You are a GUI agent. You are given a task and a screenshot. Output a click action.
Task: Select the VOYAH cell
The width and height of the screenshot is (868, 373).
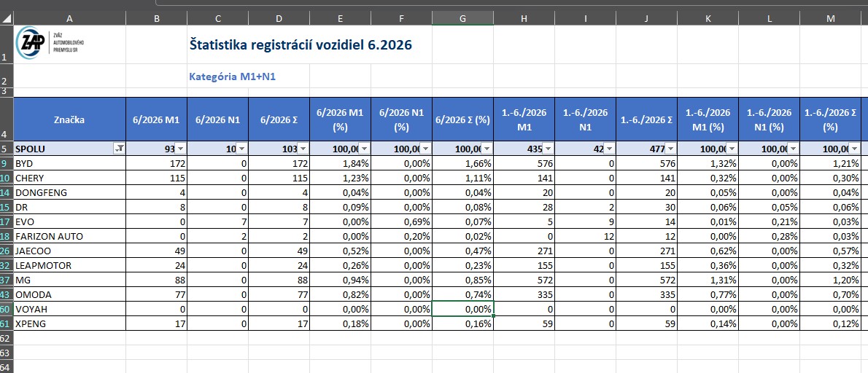tap(69, 309)
